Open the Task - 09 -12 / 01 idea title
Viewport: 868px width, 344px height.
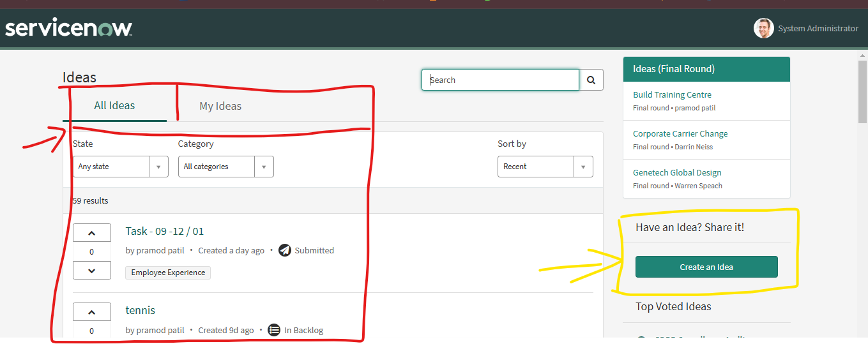(165, 231)
